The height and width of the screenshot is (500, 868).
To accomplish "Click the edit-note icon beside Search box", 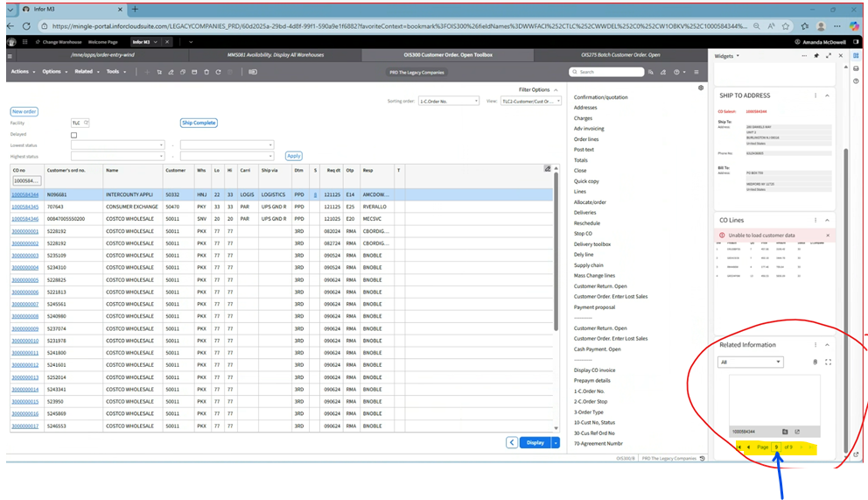I will (x=662, y=72).
